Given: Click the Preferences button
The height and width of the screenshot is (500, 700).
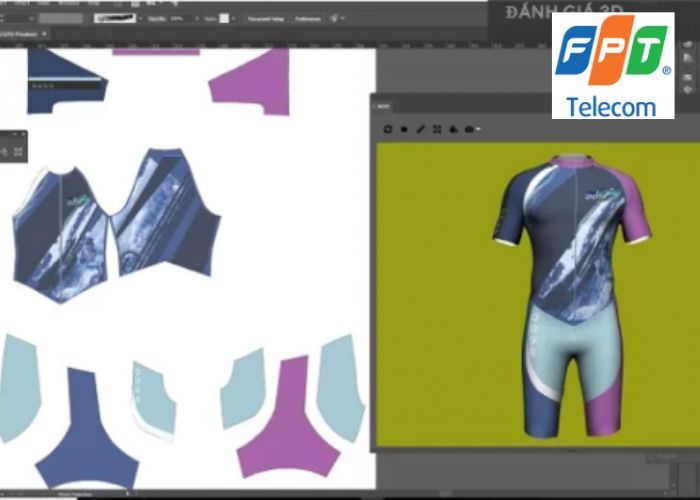Looking at the screenshot, I should click(x=308, y=18).
